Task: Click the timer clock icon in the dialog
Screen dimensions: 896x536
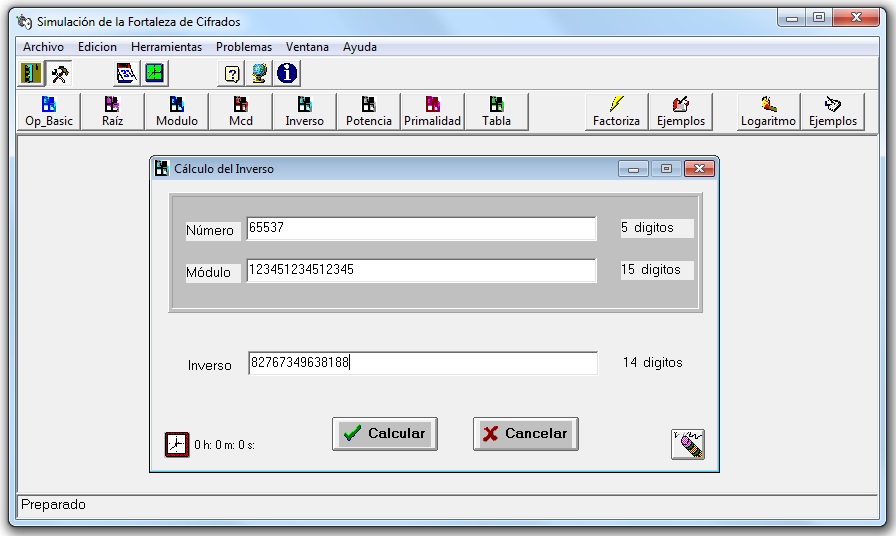Action: [176, 444]
